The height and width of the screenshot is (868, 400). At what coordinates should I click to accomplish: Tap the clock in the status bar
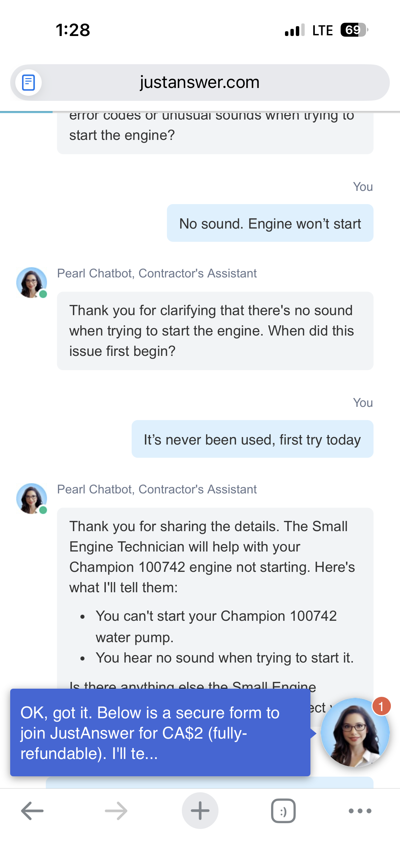coord(73,30)
